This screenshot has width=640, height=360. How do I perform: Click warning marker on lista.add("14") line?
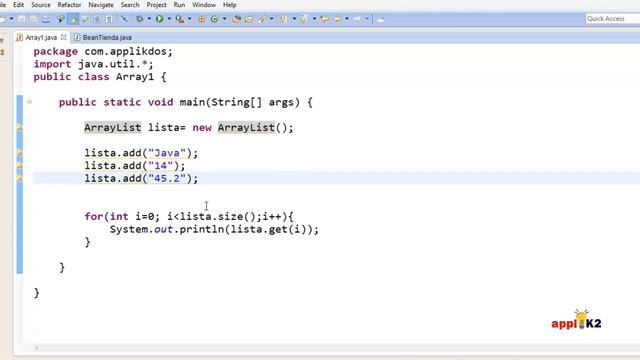click(19, 166)
